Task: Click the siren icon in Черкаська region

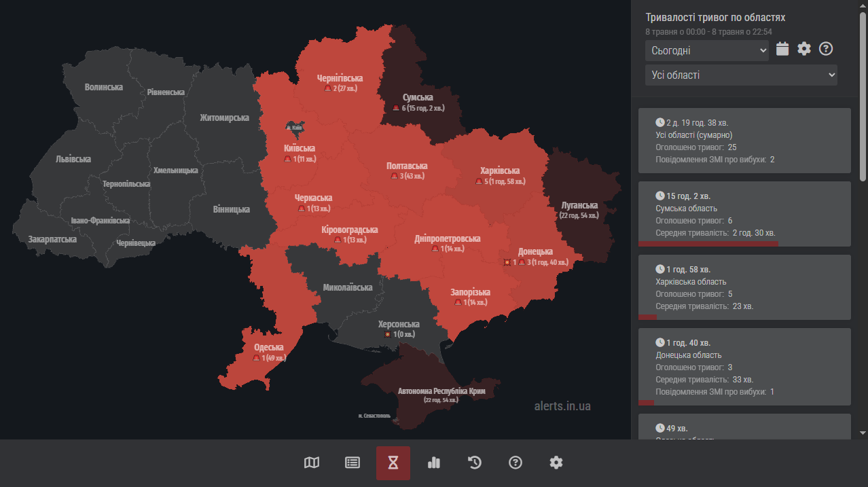Action: (x=302, y=209)
